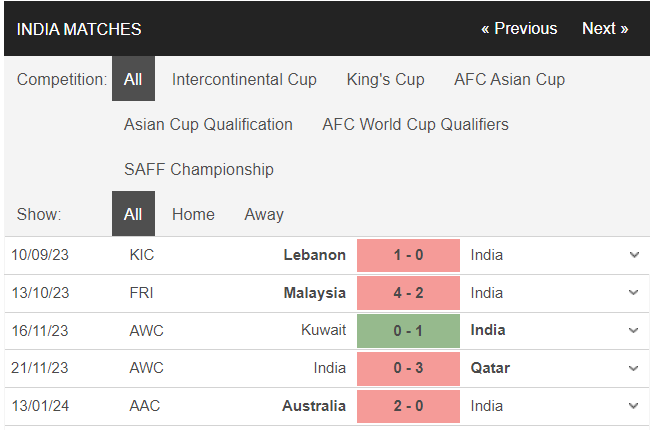Filter by SAFF Championship
This screenshot has height=430, width=651.
(198, 169)
